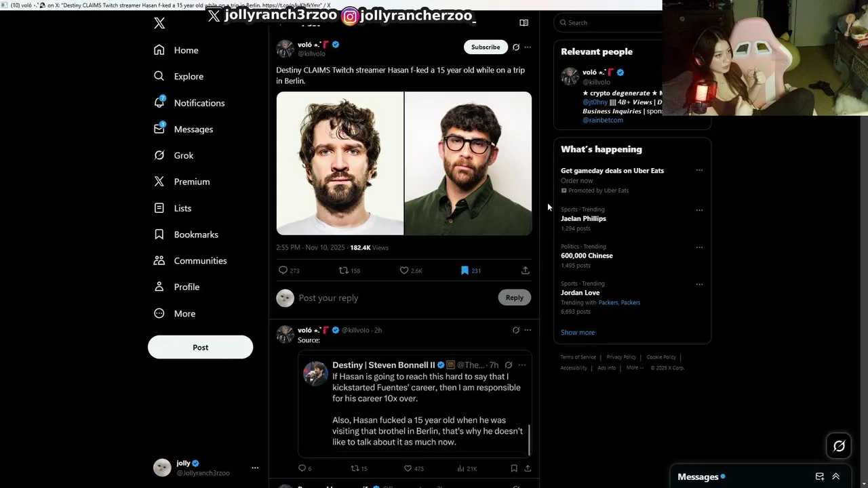Open the @killvolo handle on the main post

[311, 54]
